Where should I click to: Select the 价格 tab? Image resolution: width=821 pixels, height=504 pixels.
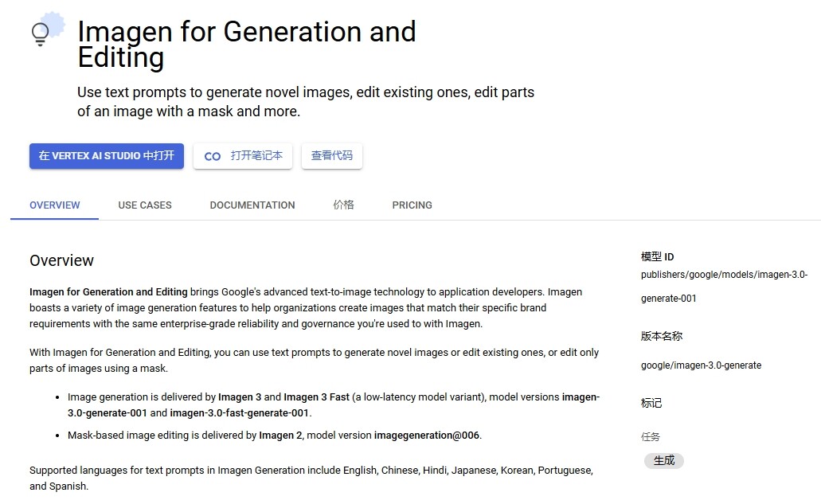pos(343,205)
